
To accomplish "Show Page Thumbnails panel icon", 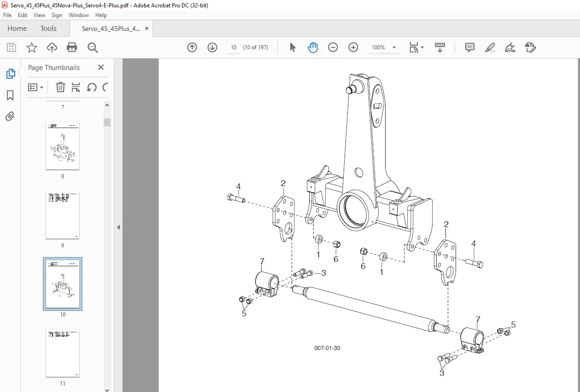I will pyautogui.click(x=10, y=74).
